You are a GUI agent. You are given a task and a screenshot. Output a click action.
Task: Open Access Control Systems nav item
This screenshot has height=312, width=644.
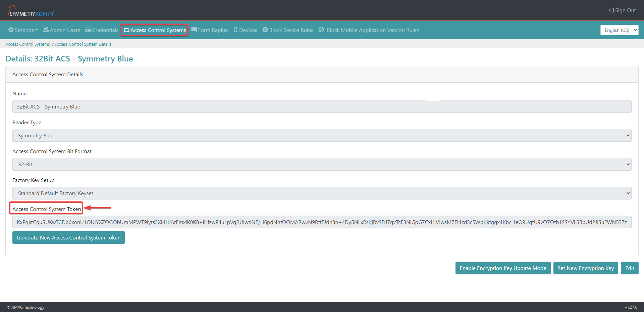point(155,30)
